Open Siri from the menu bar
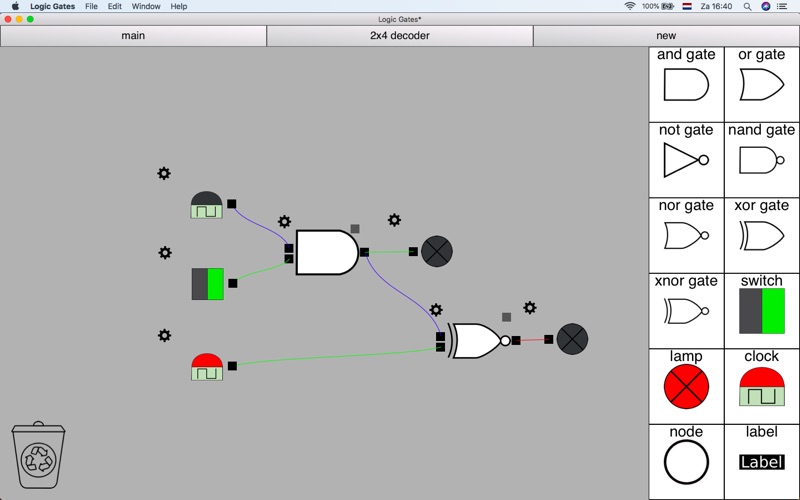 coord(765,6)
